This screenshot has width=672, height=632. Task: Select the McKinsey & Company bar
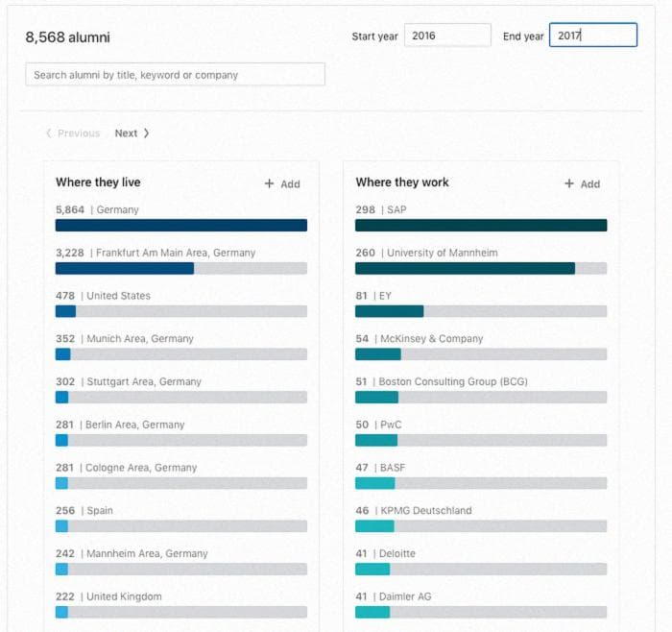481,354
